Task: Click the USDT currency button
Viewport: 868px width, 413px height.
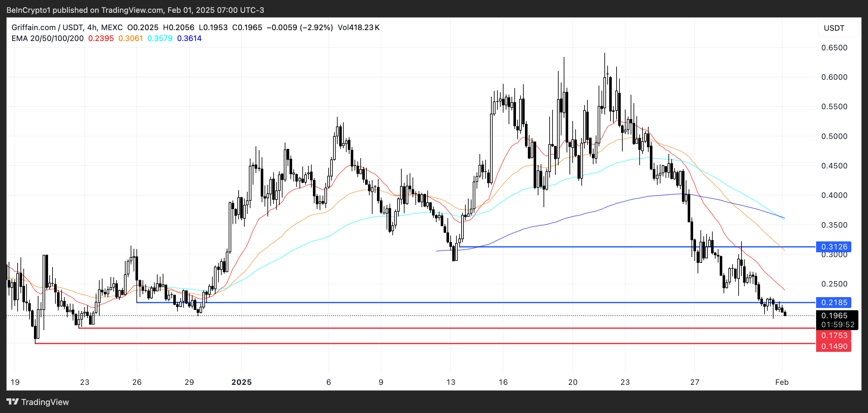Action: click(834, 28)
